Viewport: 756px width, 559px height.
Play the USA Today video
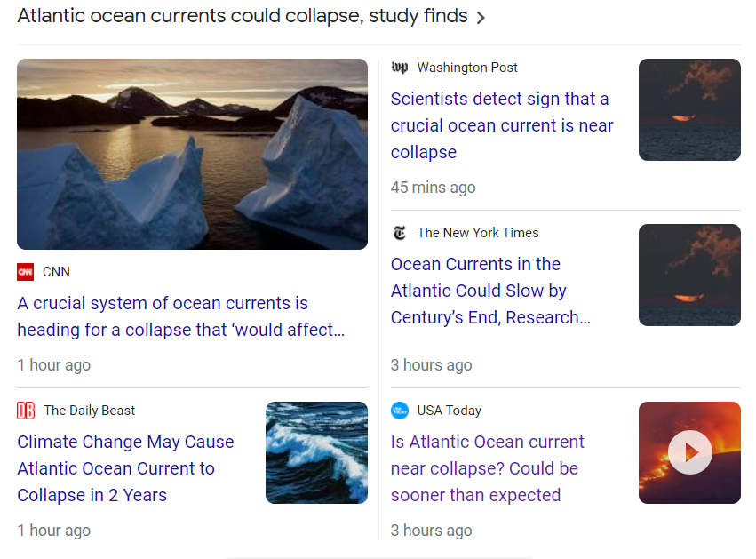point(689,452)
